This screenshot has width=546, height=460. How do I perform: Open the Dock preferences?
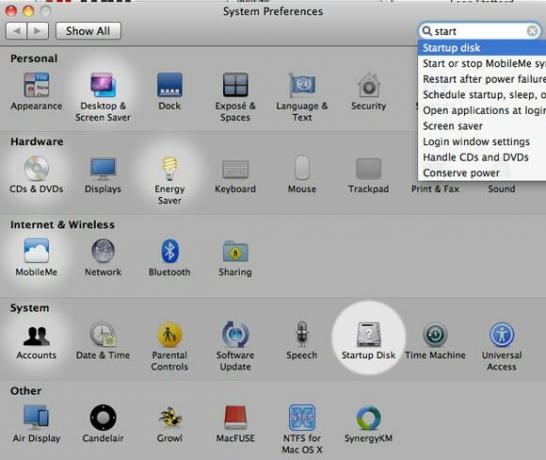coord(170,91)
